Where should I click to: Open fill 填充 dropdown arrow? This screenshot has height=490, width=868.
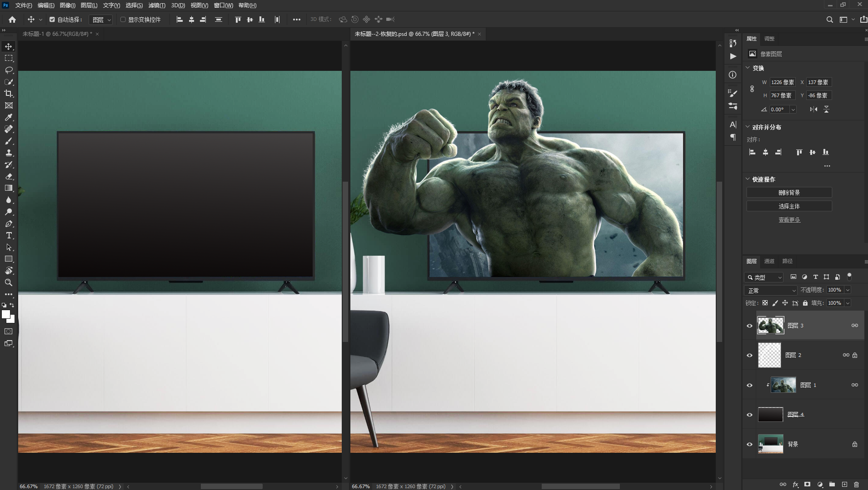pos(848,303)
